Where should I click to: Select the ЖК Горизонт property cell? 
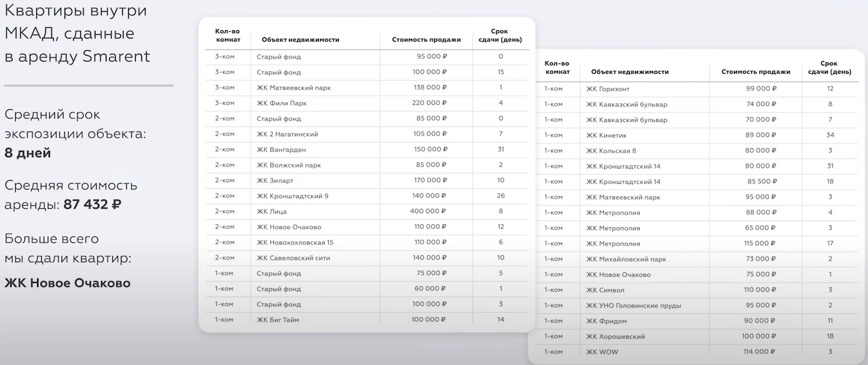(x=608, y=89)
